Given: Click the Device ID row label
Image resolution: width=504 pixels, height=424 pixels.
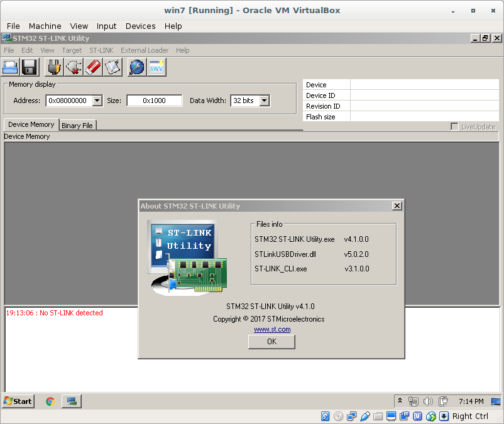Looking at the screenshot, I should (320, 95).
